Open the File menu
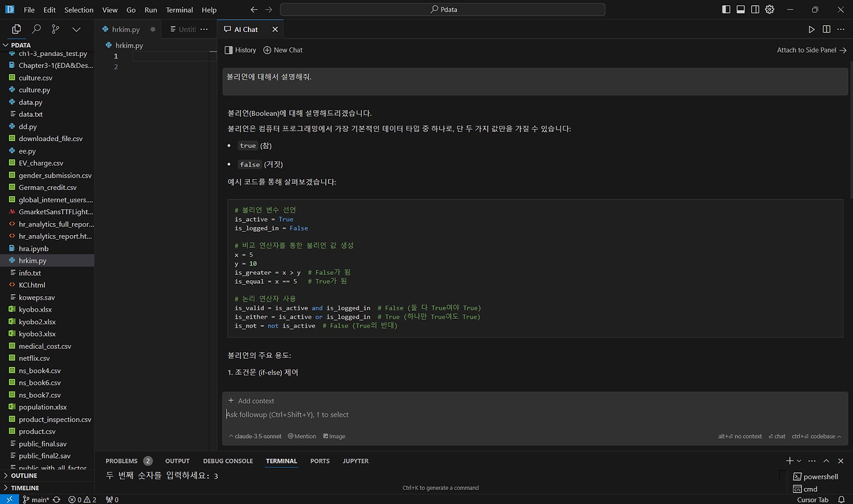 click(29, 10)
